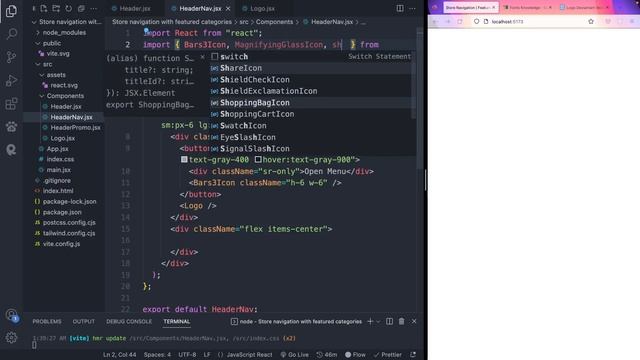This screenshot has height=360, width=640.
Task: Split the editor to the right
Action: pos(400,8)
